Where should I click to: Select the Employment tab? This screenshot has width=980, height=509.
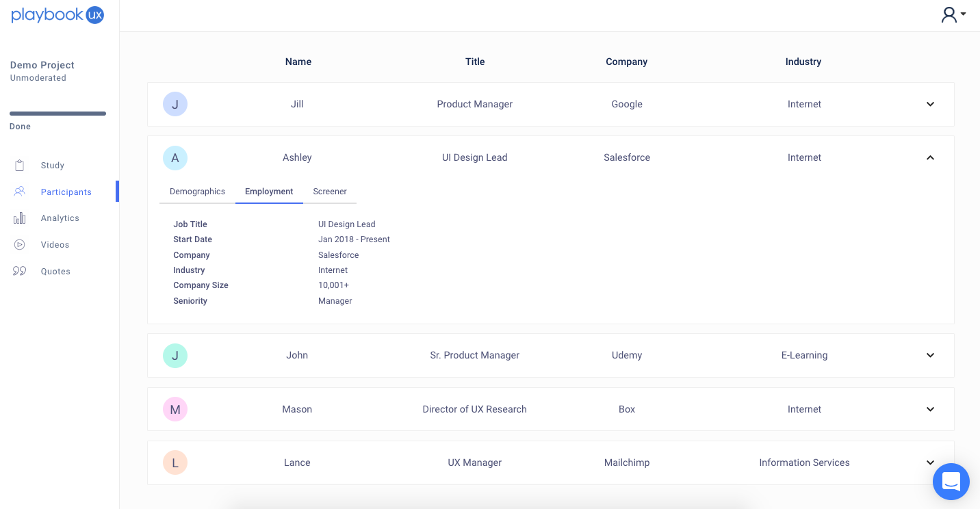coord(269,192)
